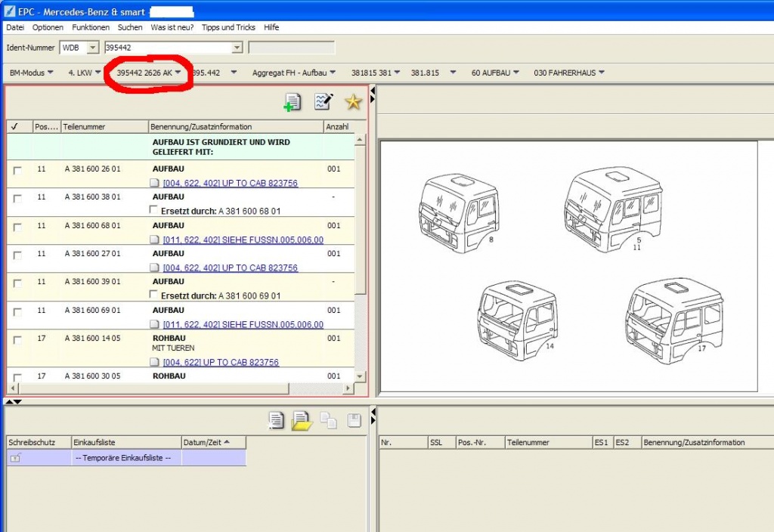This screenshot has width=774, height=532.
Task: Open the 4. LKW dropdown
Action: point(85,73)
